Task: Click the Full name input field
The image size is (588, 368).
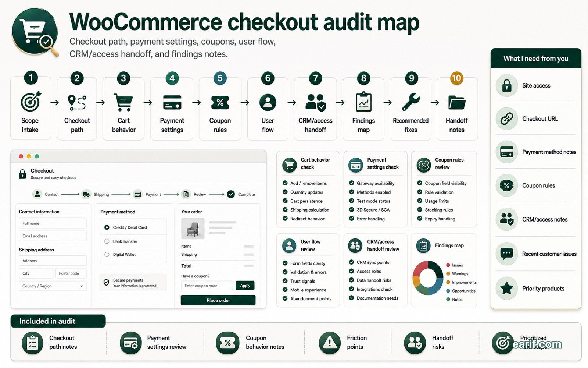Action: click(x=53, y=223)
